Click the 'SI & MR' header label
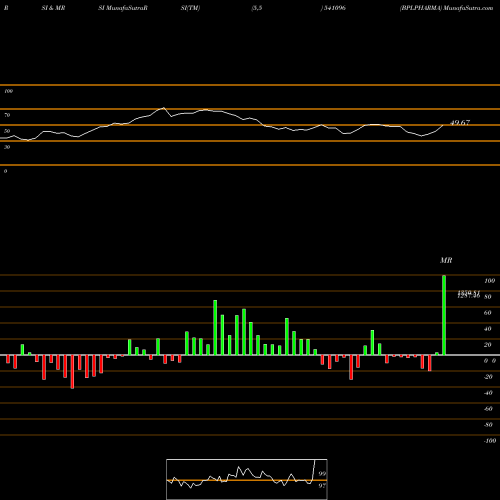500x500 pixels. [x=53, y=8]
